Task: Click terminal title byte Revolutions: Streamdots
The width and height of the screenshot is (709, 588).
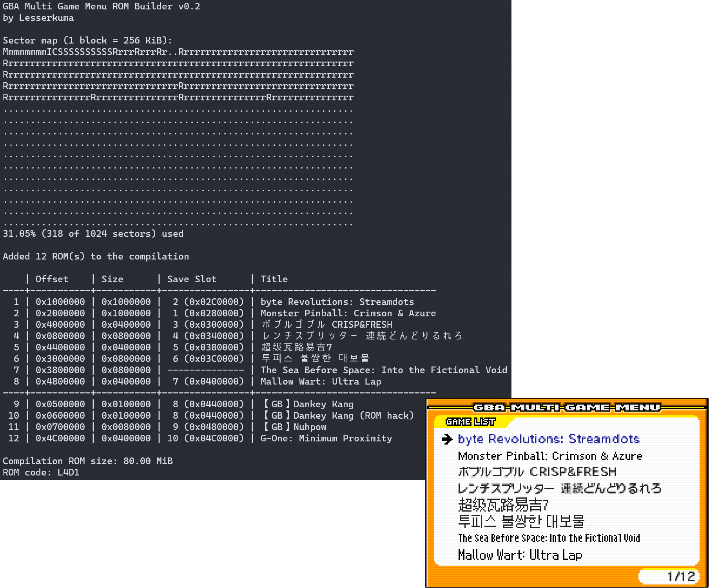Action: (337, 302)
